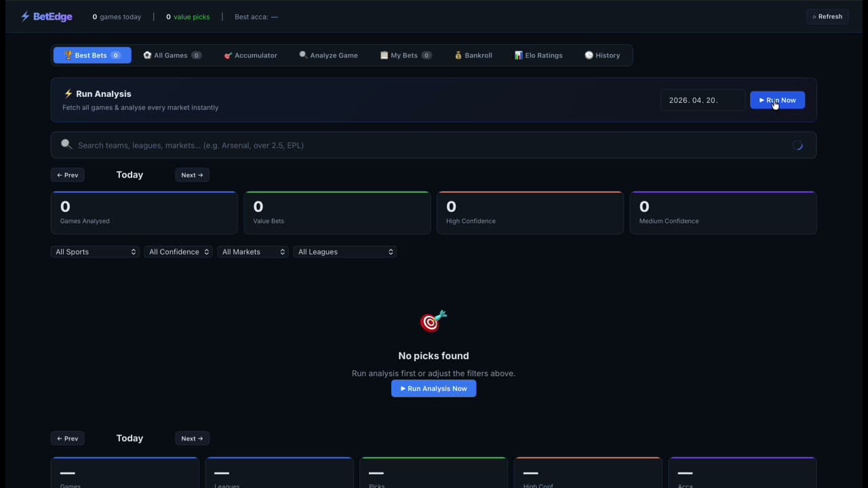Expand the All Confidence filter

click(x=178, y=251)
